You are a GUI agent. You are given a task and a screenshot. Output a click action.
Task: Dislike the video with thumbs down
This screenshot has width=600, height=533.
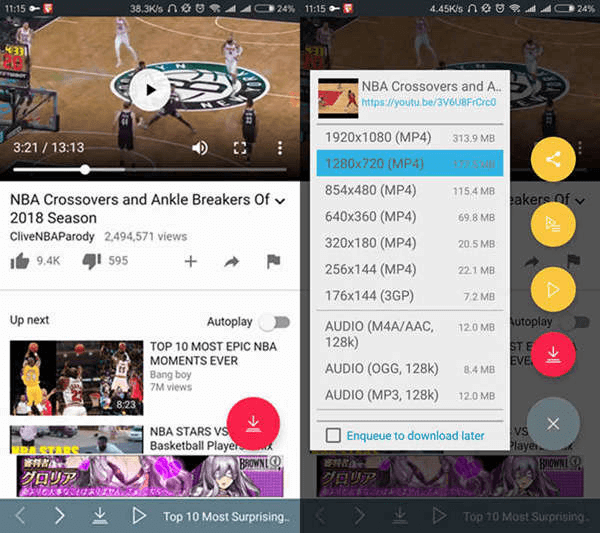92,261
